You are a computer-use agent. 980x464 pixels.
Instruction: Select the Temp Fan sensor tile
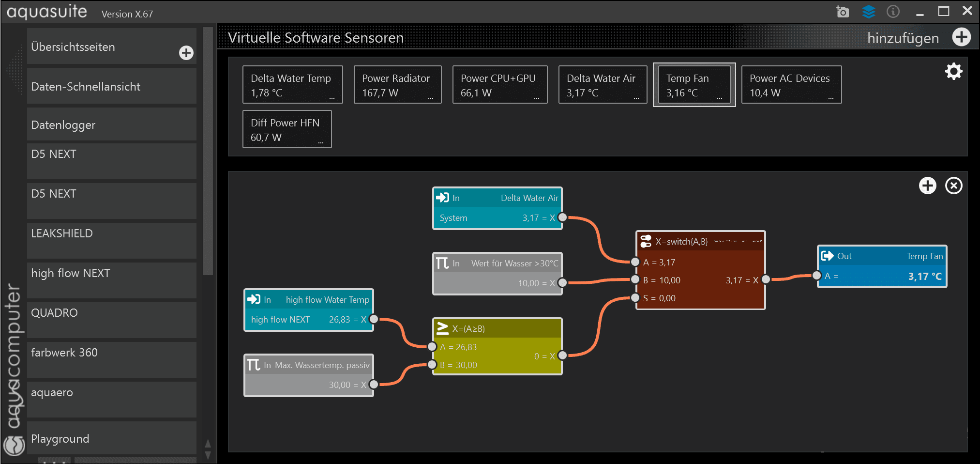tap(694, 85)
